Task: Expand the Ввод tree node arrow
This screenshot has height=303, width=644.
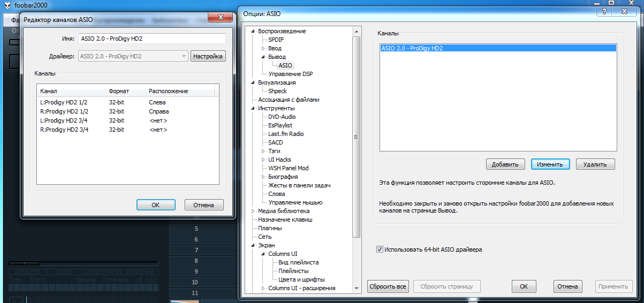Action: coord(263,48)
